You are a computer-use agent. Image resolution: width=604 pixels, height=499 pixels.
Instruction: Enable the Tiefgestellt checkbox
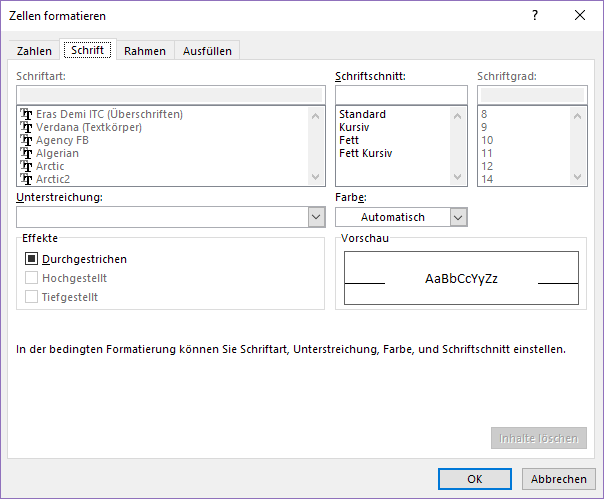pyautogui.click(x=31, y=297)
